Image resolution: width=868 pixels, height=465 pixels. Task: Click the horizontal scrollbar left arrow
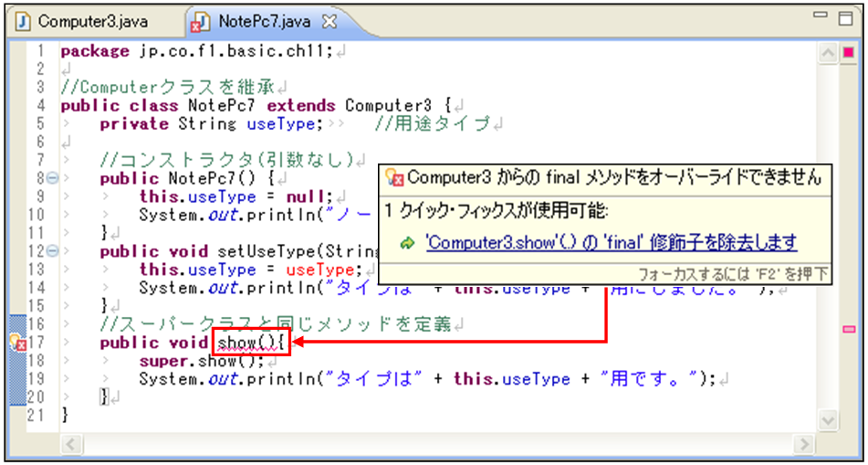click(x=69, y=444)
